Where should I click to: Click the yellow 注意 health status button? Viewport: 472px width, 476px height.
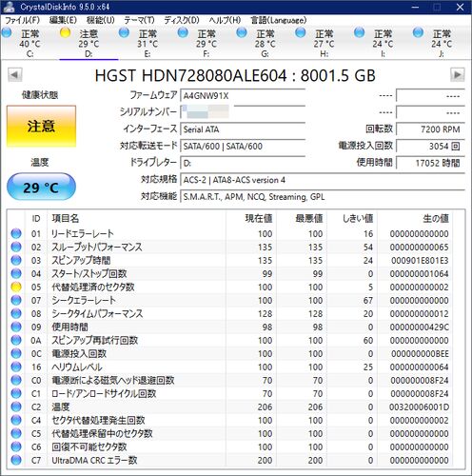point(41,127)
